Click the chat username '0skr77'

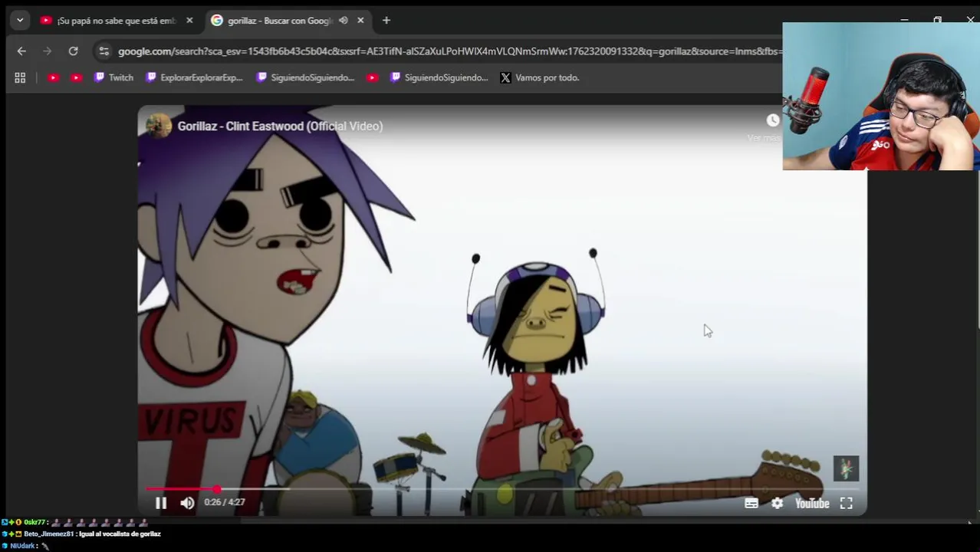click(35, 522)
